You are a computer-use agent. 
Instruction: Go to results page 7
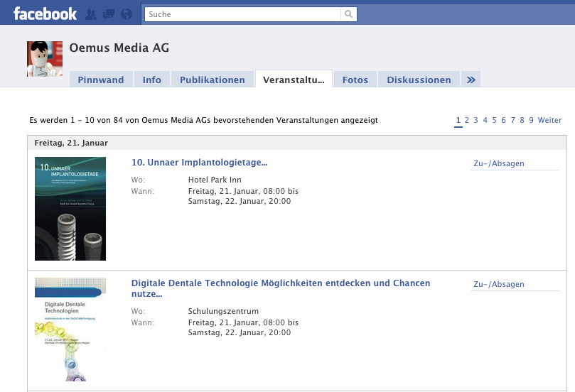pyautogui.click(x=513, y=120)
